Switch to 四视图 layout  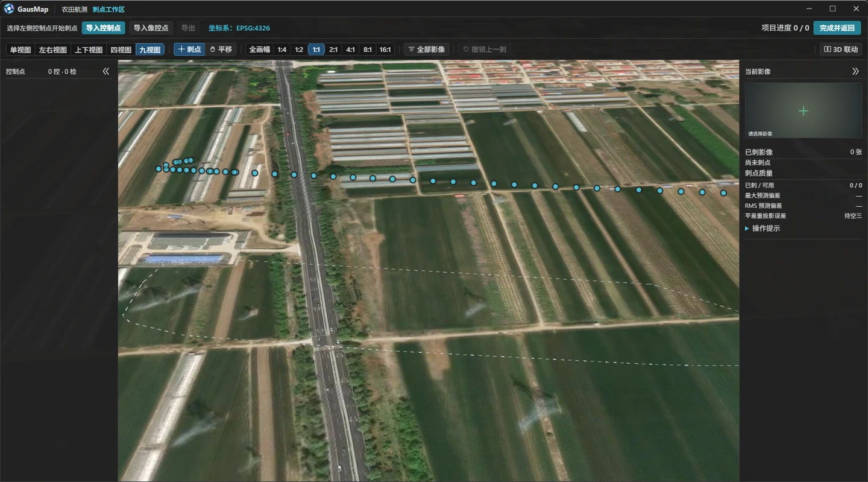click(x=121, y=49)
